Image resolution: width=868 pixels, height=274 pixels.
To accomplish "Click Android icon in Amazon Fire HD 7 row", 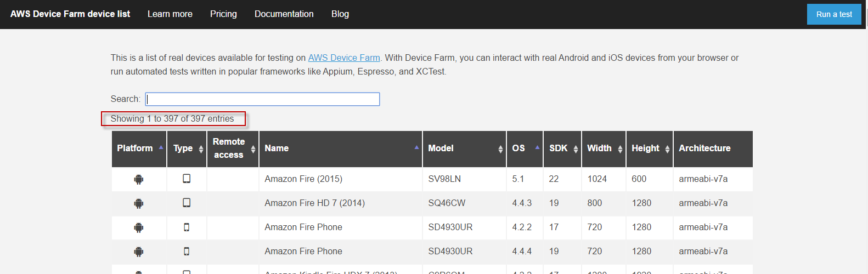I will (x=139, y=203).
